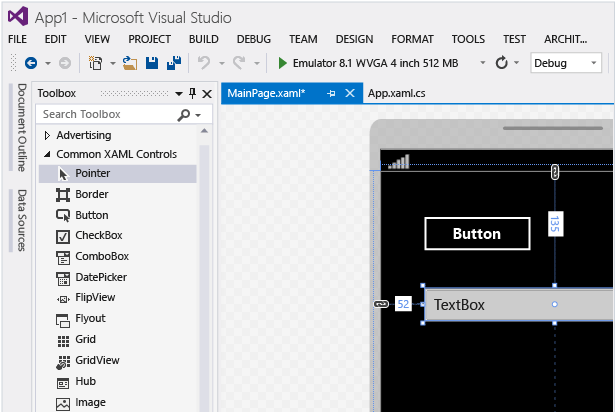Viewport: 616px width, 412px height.
Task: Open the EDIT menu
Action: pos(55,39)
